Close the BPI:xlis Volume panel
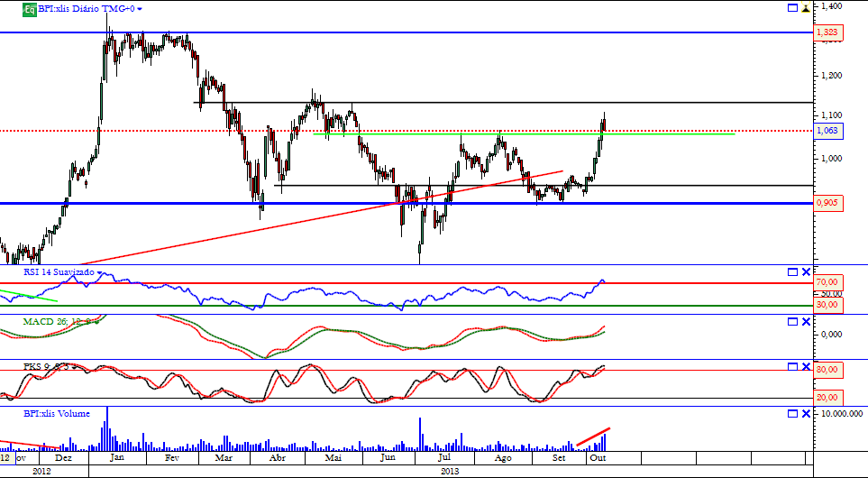Screen dimensions: 868x478 pos(806,414)
